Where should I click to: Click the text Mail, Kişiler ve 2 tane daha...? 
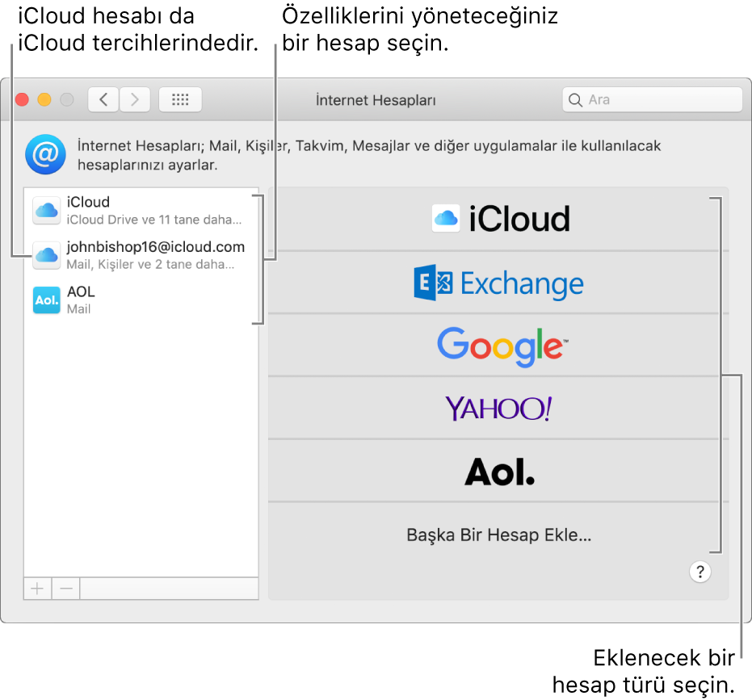point(150,264)
